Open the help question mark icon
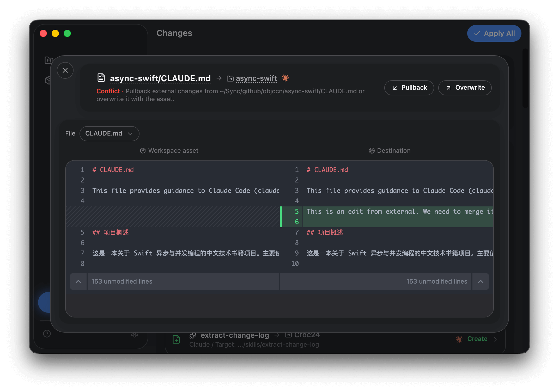Viewport: 559px width, 392px height. click(x=47, y=334)
